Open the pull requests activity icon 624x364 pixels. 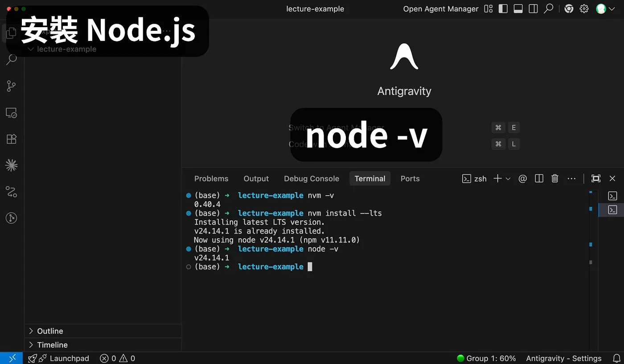pos(12,192)
